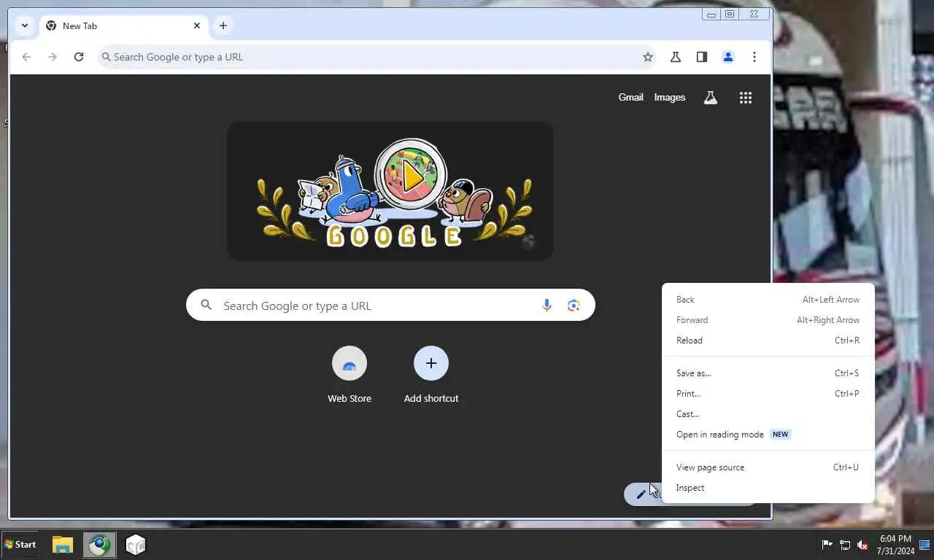Choose Forward from context menu
Viewport: 934px width, 560px height.
[768, 320]
